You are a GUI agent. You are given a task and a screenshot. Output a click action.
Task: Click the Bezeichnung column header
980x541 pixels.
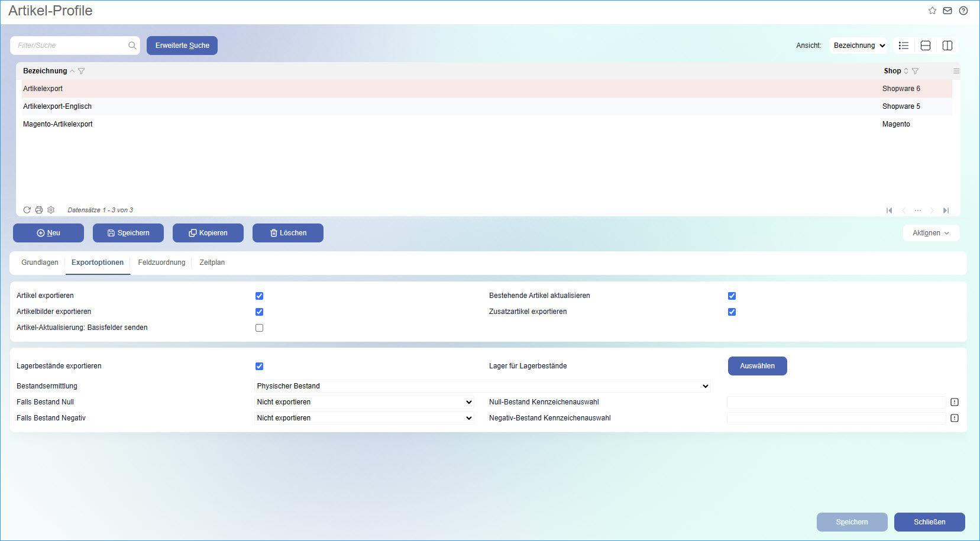[x=45, y=71]
